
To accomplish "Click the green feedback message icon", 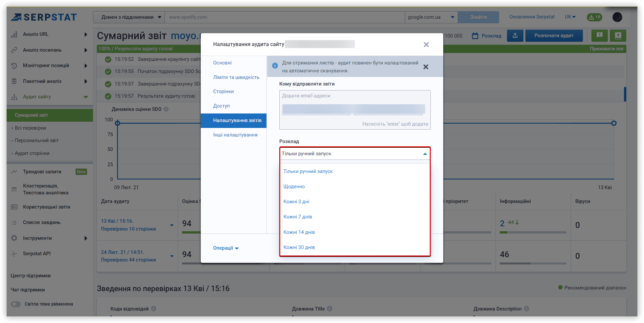I will [600, 36].
